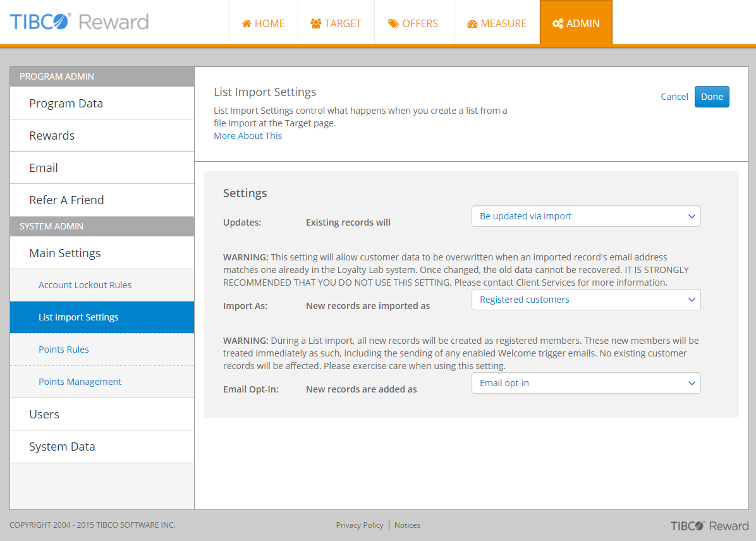
Task: Cancel the list import settings changes
Action: (x=674, y=97)
